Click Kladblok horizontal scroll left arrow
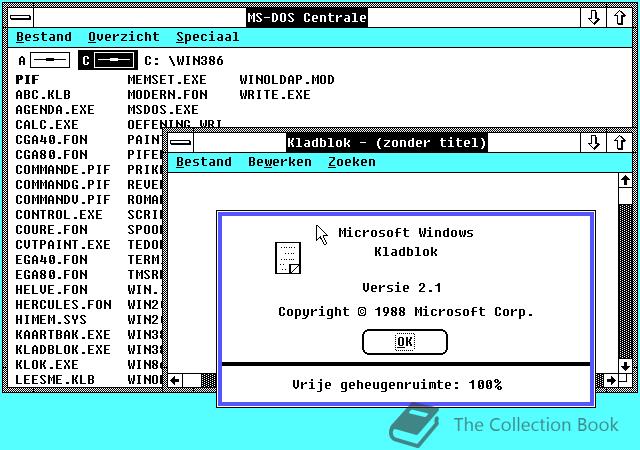 pos(175,381)
